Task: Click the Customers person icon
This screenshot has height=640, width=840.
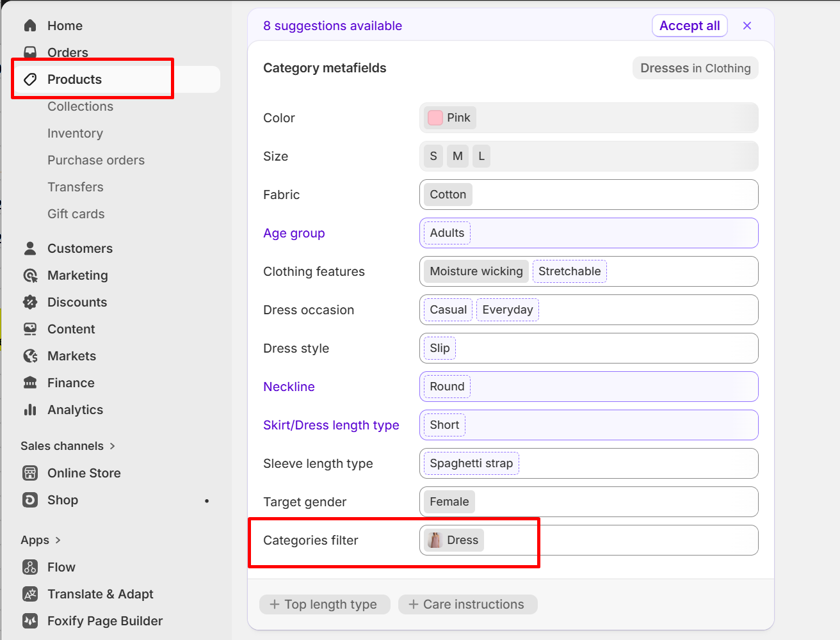Action: pos(30,248)
